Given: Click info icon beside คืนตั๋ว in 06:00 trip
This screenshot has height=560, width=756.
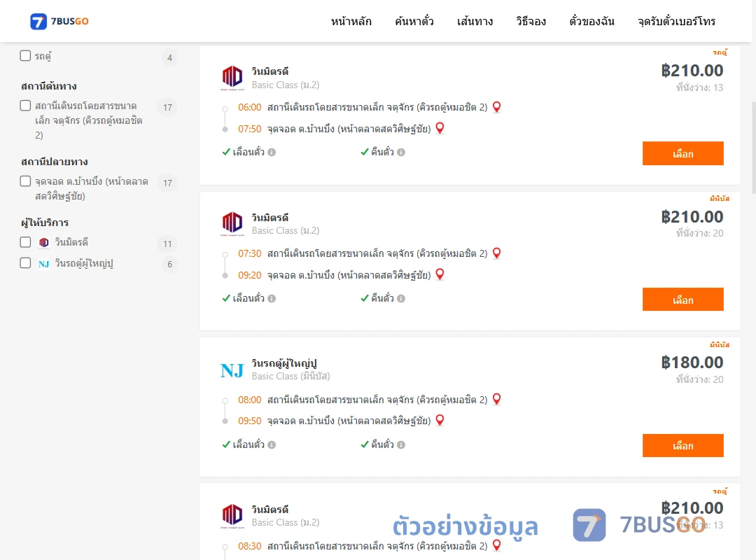Looking at the screenshot, I should point(401,153).
